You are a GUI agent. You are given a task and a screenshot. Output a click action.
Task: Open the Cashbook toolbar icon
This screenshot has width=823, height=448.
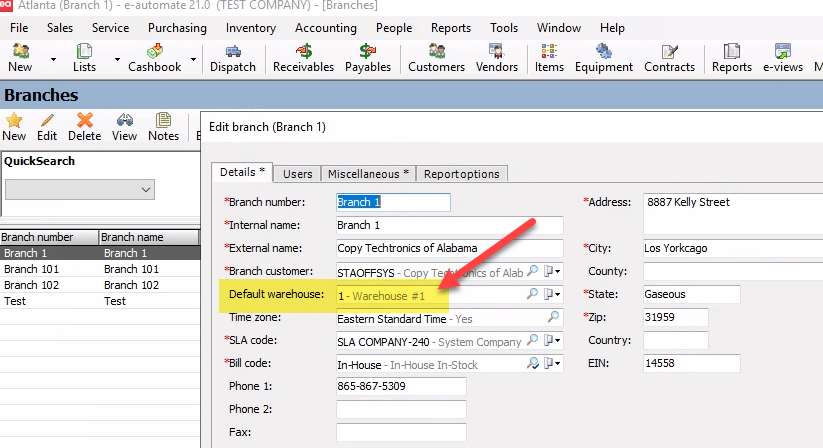[x=155, y=58]
